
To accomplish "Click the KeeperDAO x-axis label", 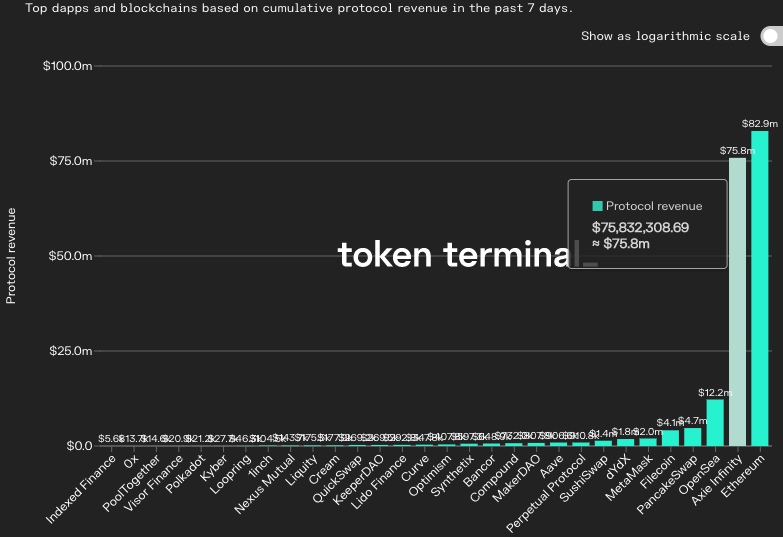I will tap(358, 480).
